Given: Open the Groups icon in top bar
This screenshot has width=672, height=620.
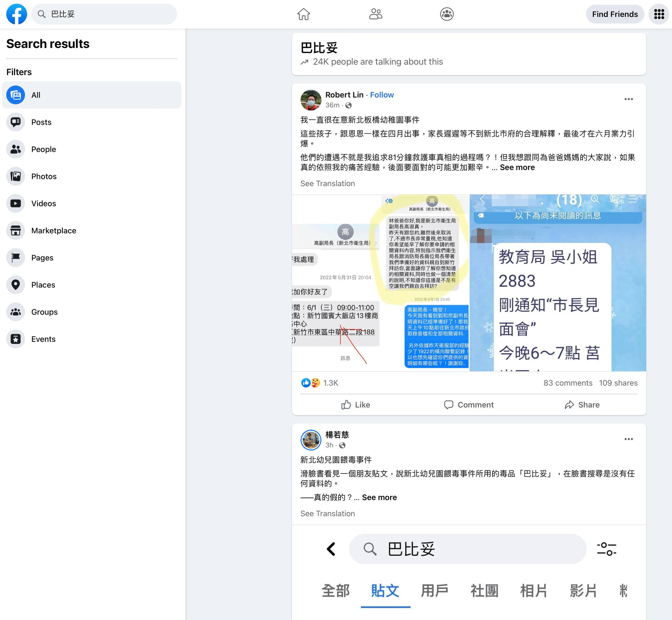Looking at the screenshot, I should [447, 14].
